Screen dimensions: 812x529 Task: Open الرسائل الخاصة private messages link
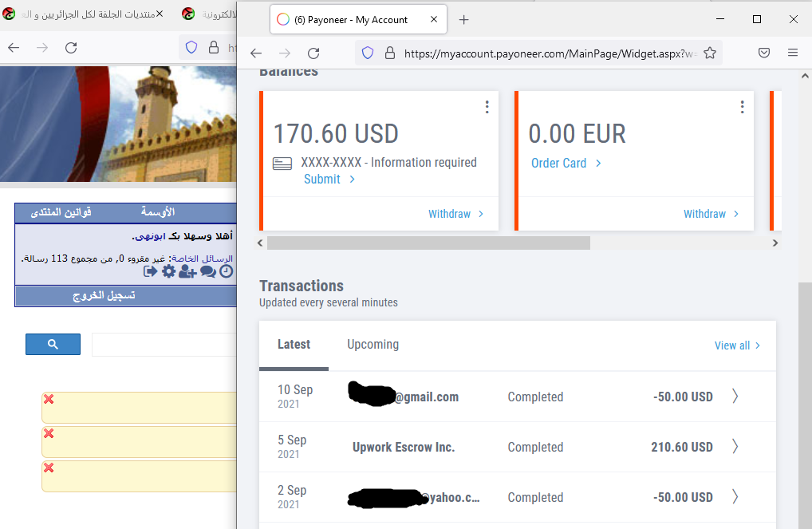coord(202,258)
